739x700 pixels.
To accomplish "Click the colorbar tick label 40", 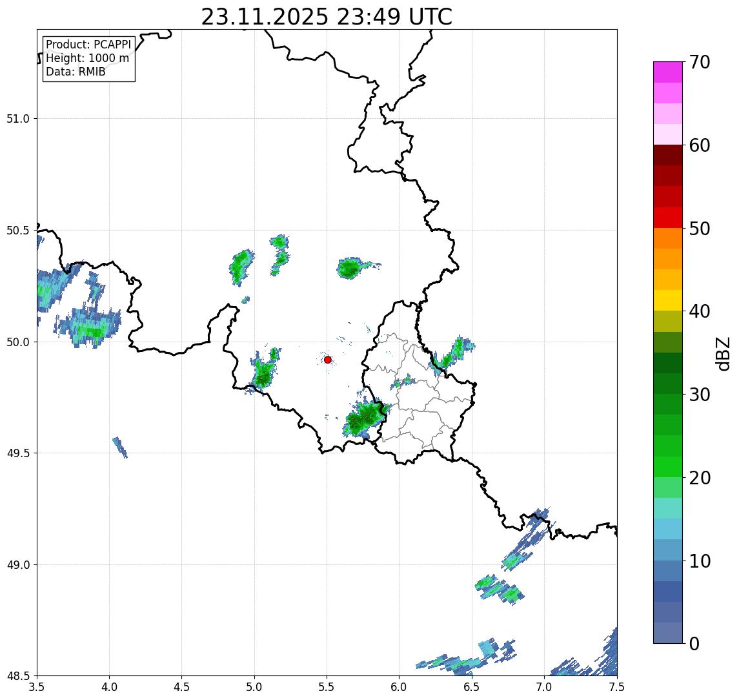I will coord(700,311).
